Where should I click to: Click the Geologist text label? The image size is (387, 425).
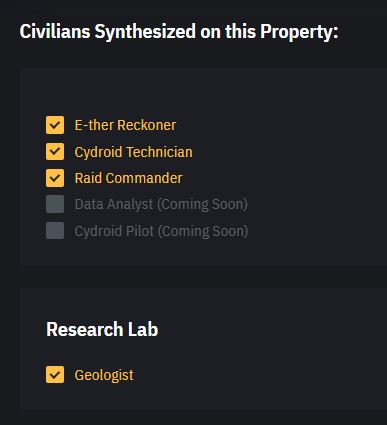(104, 375)
